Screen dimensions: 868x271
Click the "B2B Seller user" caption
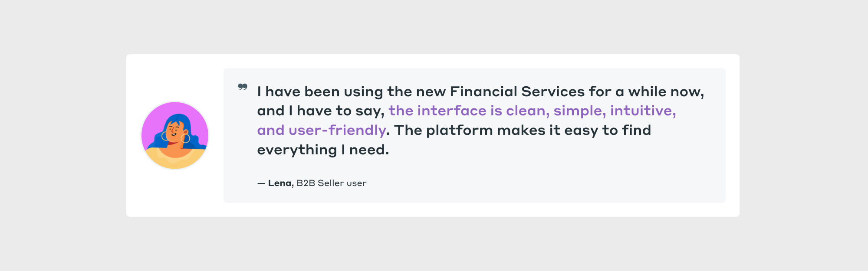332,183
